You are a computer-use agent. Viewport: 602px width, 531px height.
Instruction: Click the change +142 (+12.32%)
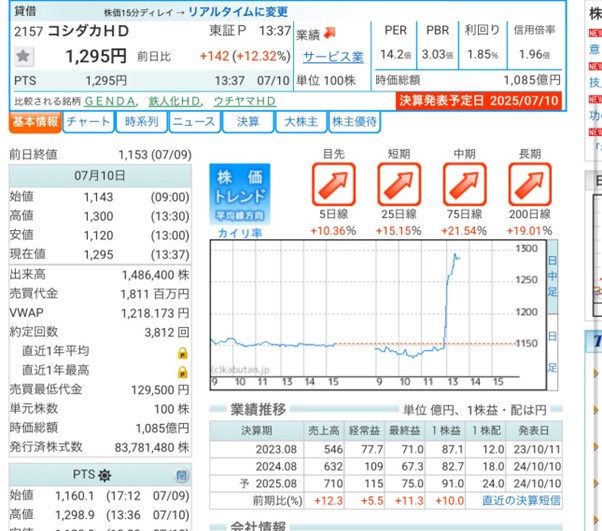tap(245, 56)
